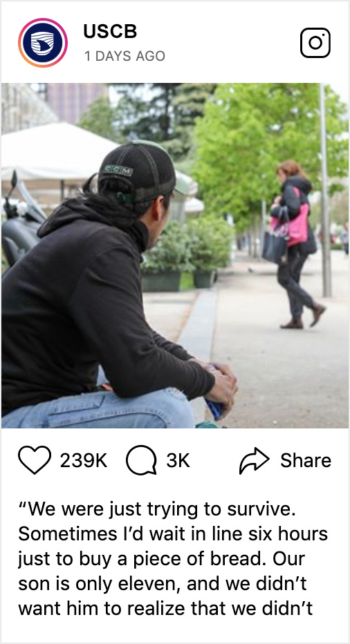Image resolution: width=350 pixels, height=644 pixels.
Task: Open the 3K comments count
Action: tap(178, 460)
